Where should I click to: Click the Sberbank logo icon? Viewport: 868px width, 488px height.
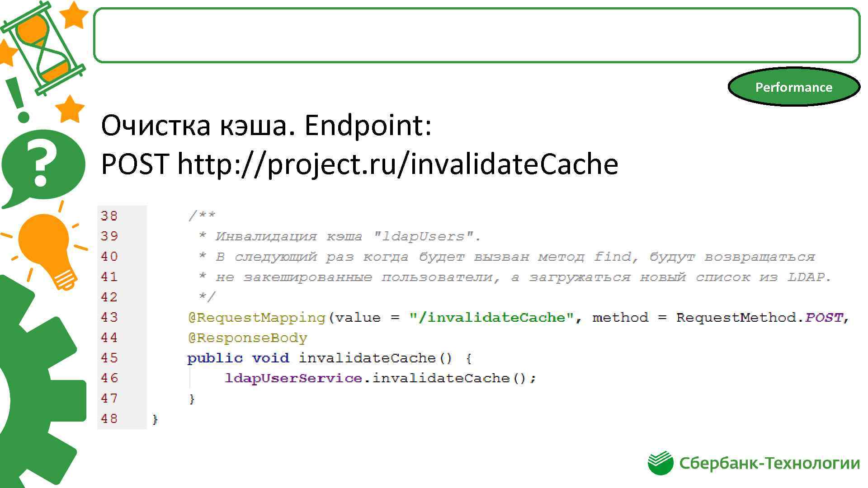(x=660, y=463)
